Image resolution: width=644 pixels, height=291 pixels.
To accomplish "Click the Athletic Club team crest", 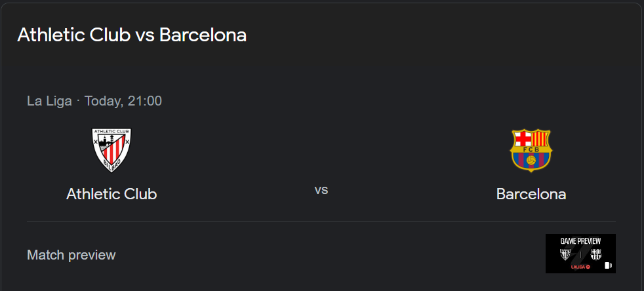I will coord(111,150).
